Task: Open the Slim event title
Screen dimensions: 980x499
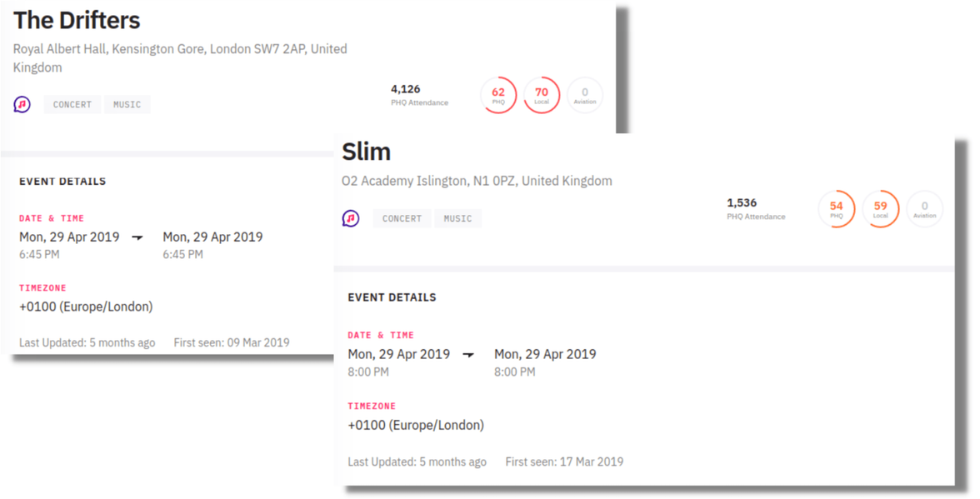Action: pyautogui.click(x=367, y=152)
